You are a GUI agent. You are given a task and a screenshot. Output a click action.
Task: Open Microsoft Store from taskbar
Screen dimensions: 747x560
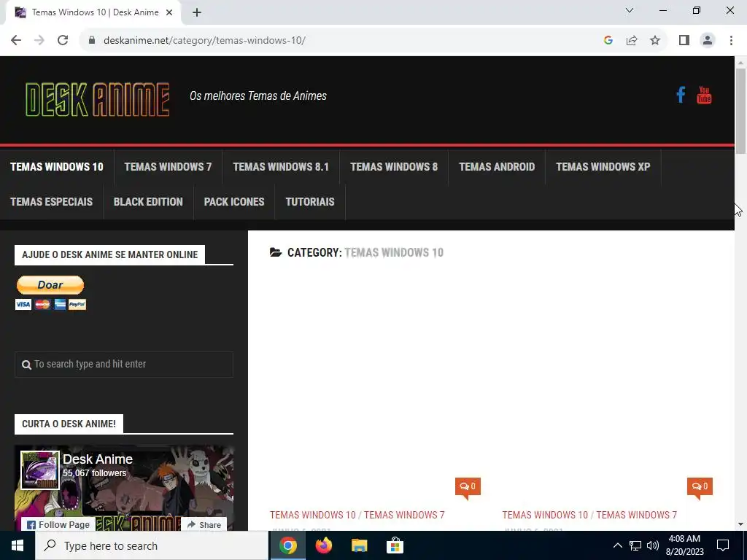[x=395, y=545]
